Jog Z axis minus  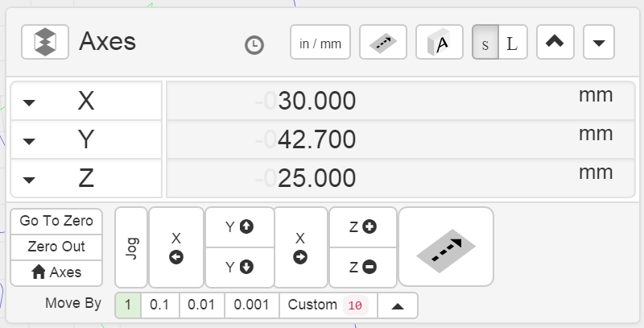coord(363,268)
